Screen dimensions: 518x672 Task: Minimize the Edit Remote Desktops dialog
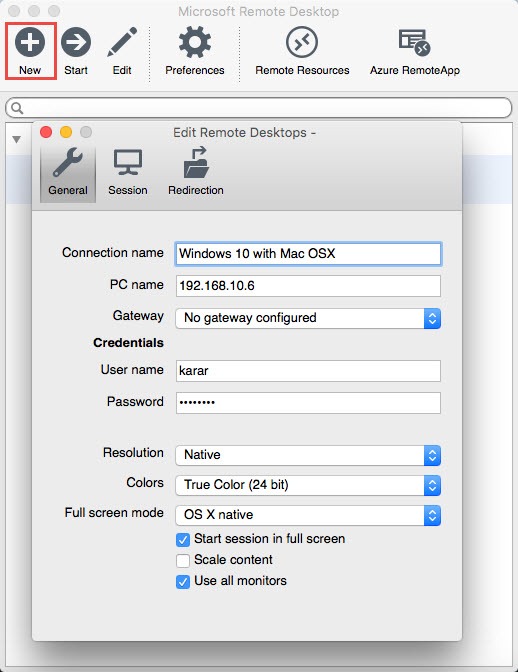pos(66,132)
